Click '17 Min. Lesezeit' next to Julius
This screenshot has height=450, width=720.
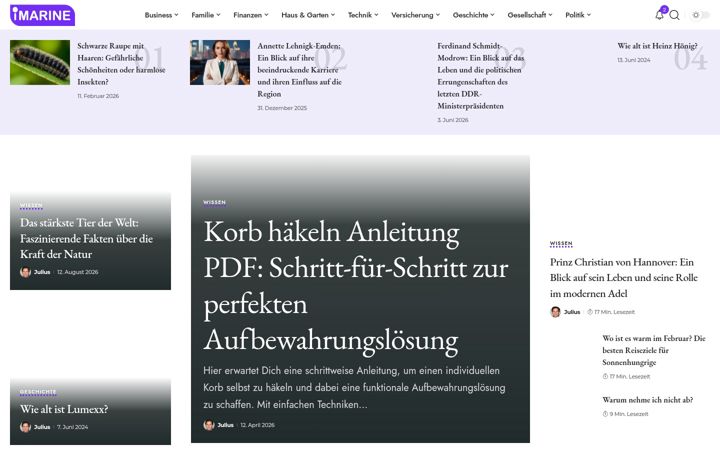(611, 312)
